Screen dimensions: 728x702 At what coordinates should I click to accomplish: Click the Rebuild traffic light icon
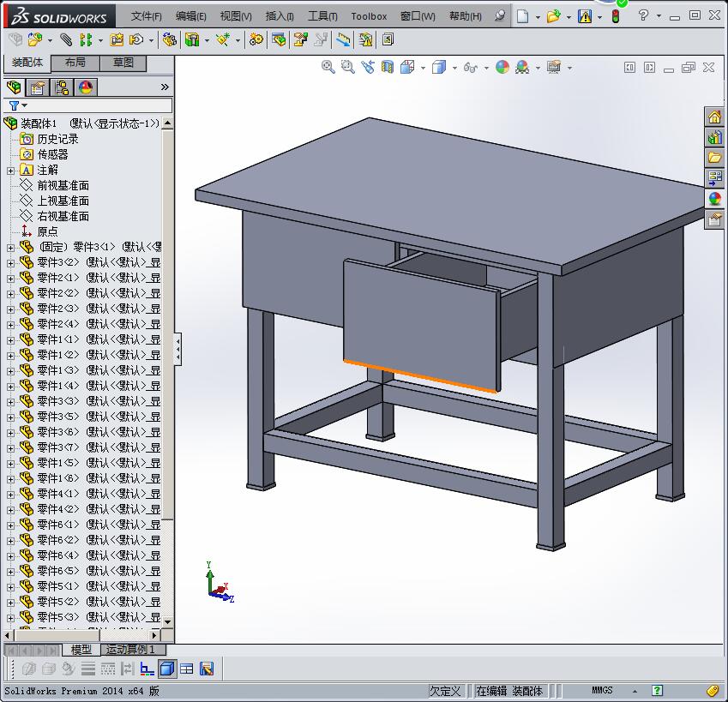616,16
